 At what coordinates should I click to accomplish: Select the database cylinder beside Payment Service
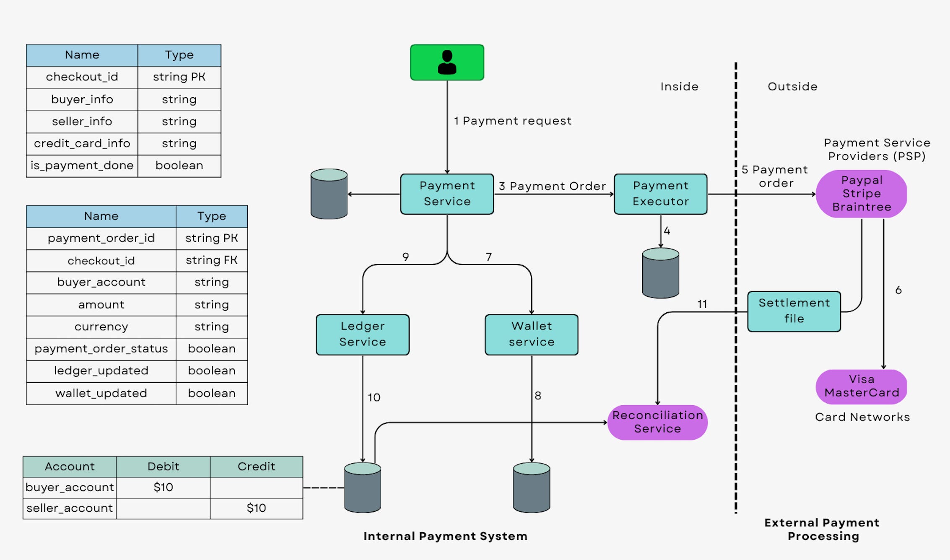329,194
